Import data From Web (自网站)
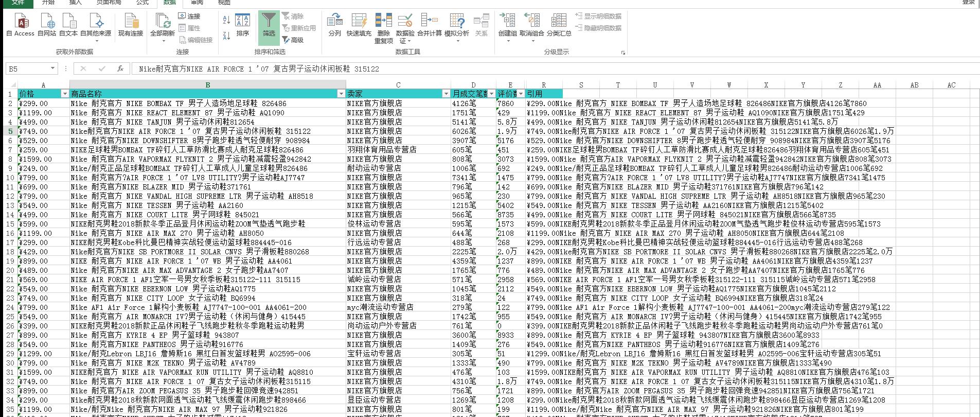 tap(47, 25)
